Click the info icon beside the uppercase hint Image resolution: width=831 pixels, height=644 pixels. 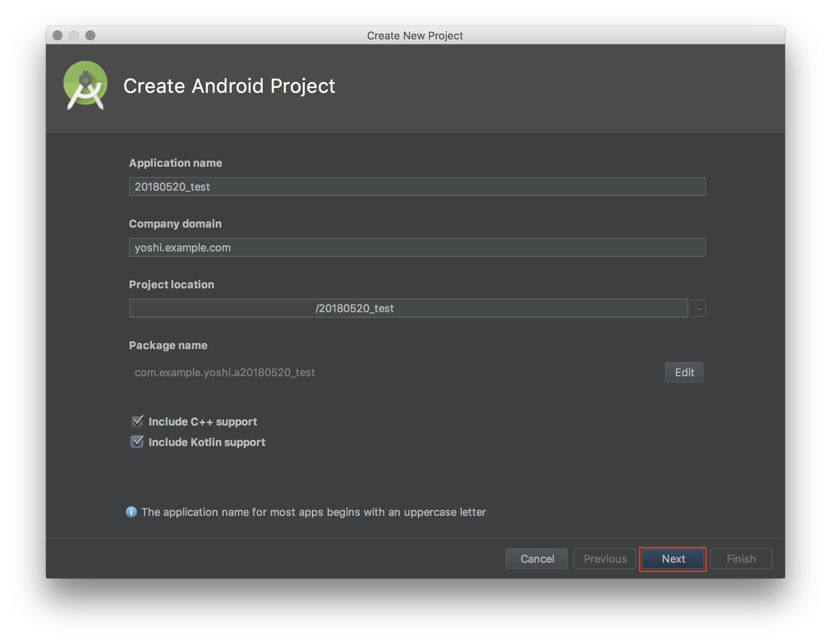(131, 512)
